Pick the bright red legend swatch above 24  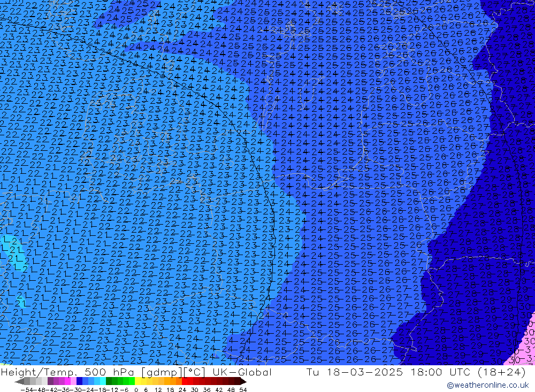click(x=185, y=381)
